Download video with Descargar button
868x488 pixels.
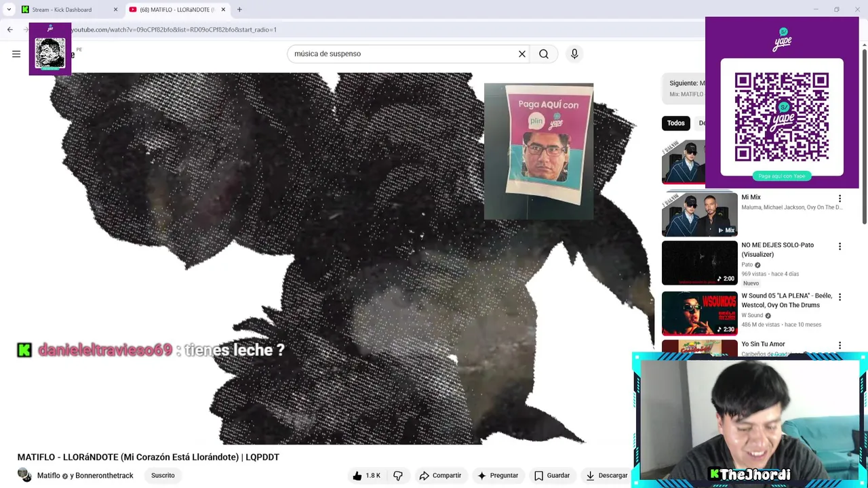[x=607, y=476]
